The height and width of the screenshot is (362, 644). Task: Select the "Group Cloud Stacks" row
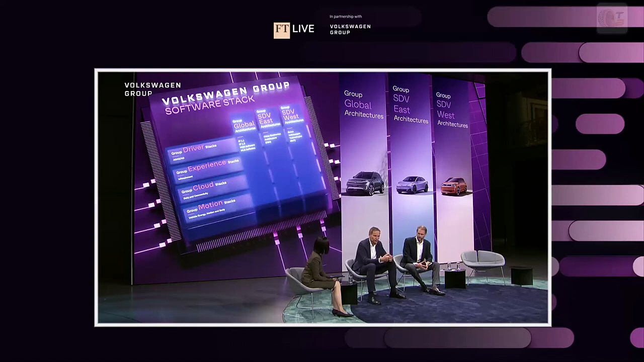click(x=212, y=189)
